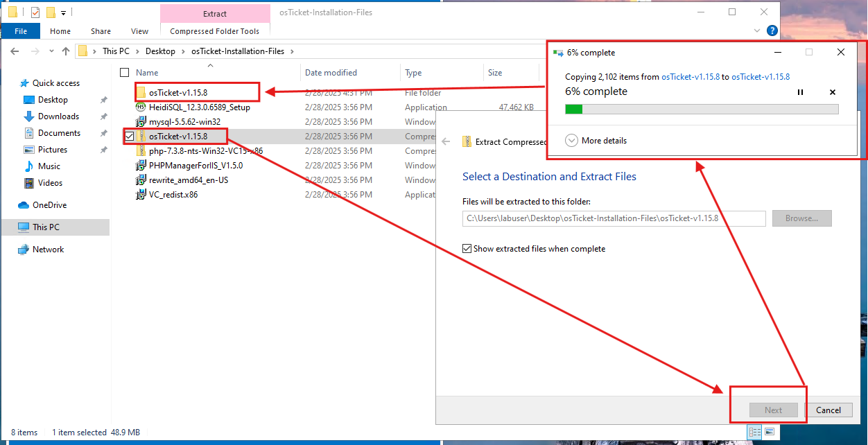Select the PHPManagerForIIS_V1.5.0 file name

tap(196, 166)
